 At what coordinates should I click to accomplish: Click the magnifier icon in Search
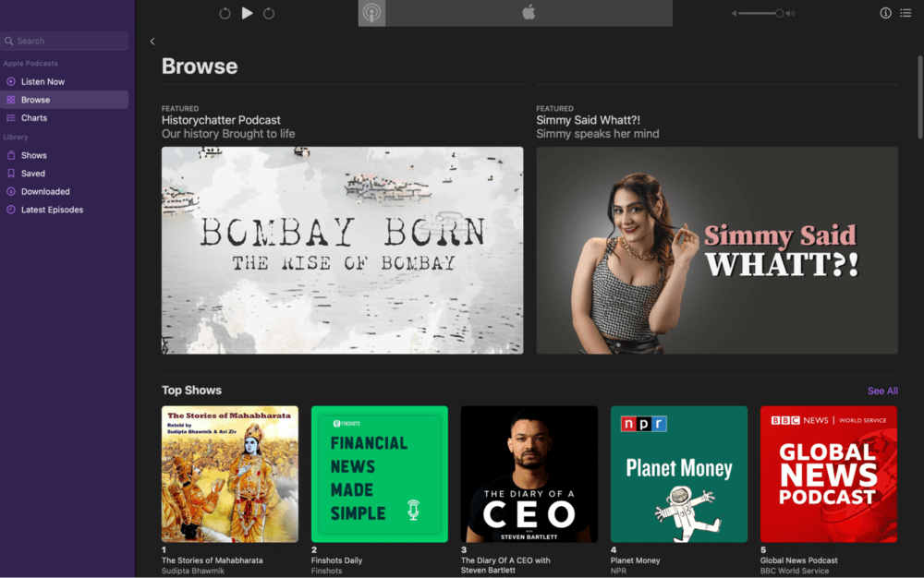click(9, 41)
